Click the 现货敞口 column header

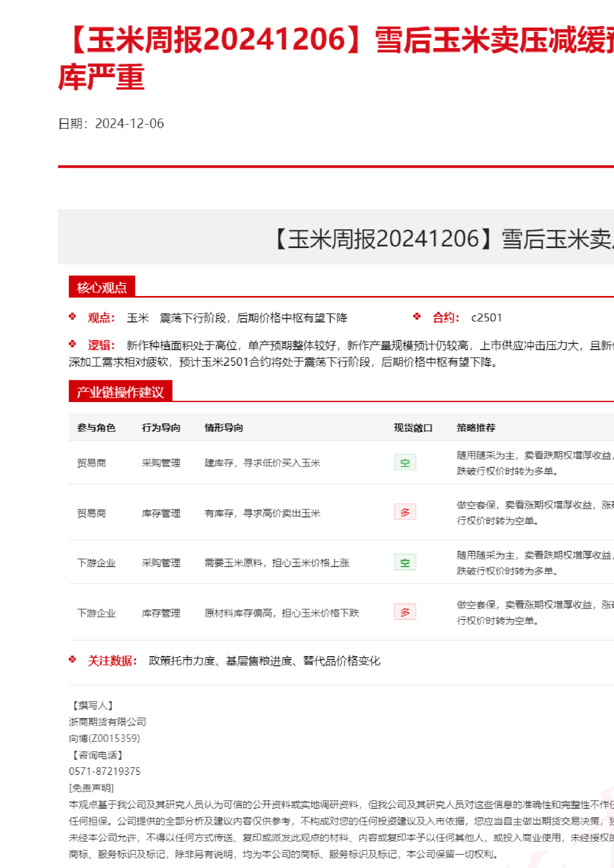click(x=413, y=427)
